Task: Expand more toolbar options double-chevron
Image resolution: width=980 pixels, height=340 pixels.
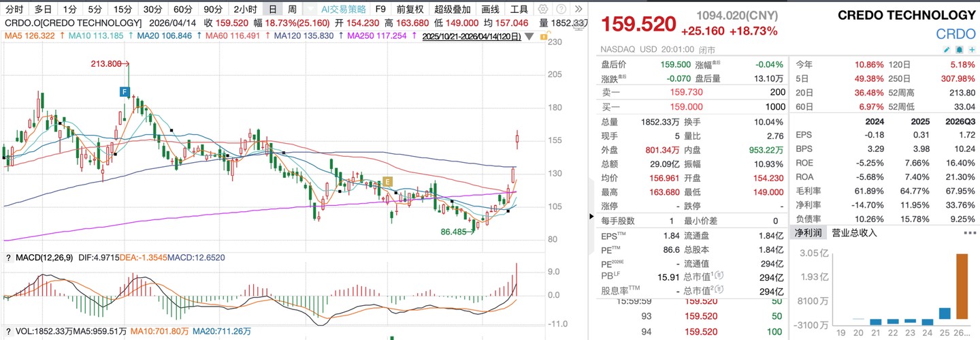Action: click(578, 10)
